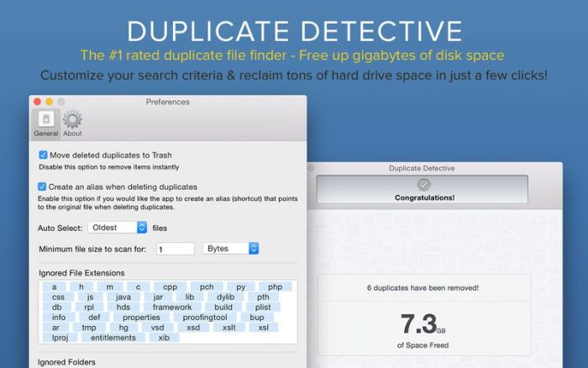Uncheck Move deleted duplicates to Trash
The width and height of the screenshot is (588, 368).
coord(43,155)
